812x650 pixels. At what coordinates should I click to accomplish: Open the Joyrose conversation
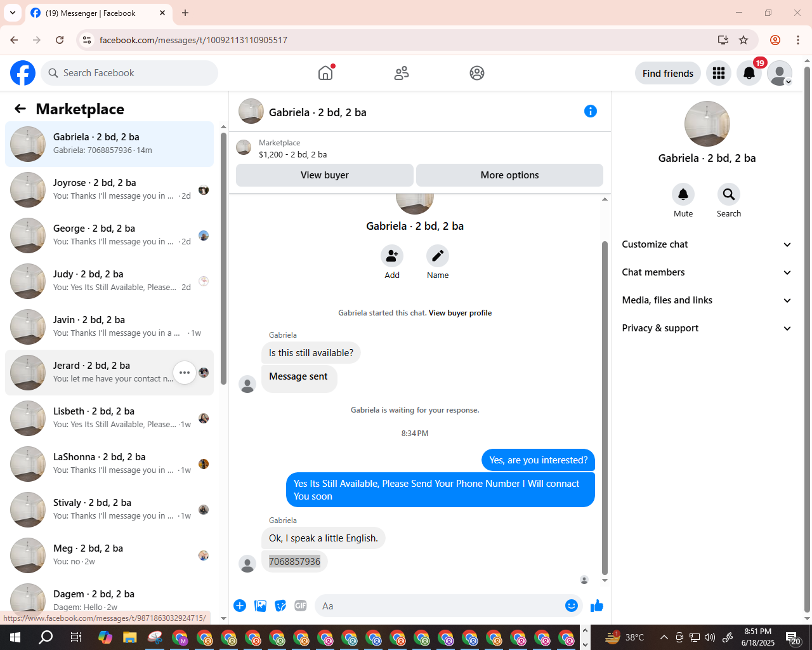(x=109, y=190)
